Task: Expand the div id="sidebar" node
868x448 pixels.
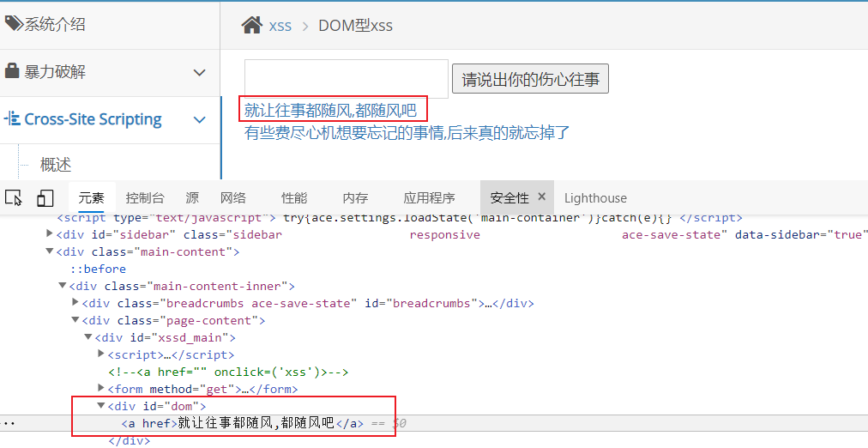Action: (50, 234)
